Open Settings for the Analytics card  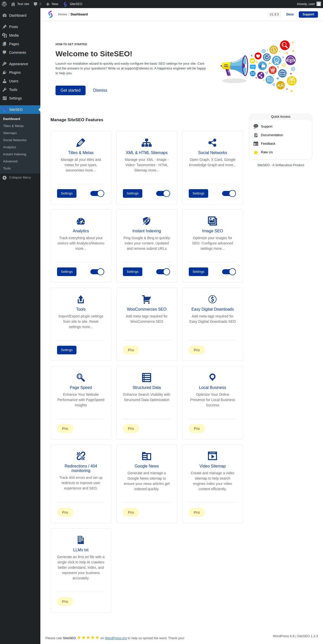67,272
